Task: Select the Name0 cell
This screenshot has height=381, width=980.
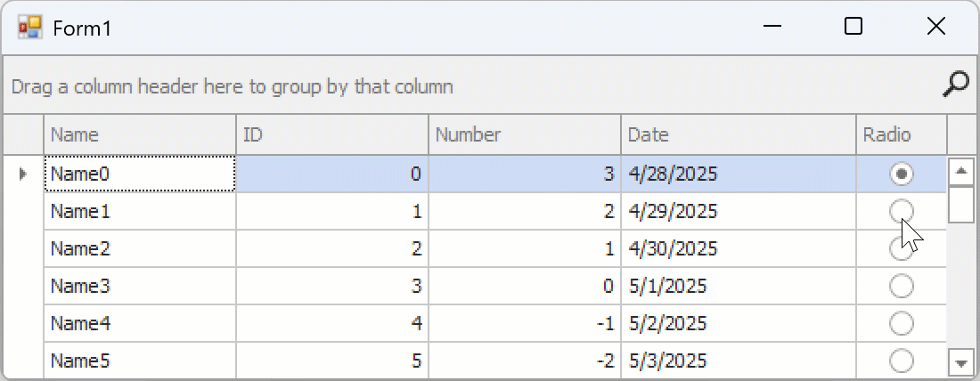Action: pos(140,174)
